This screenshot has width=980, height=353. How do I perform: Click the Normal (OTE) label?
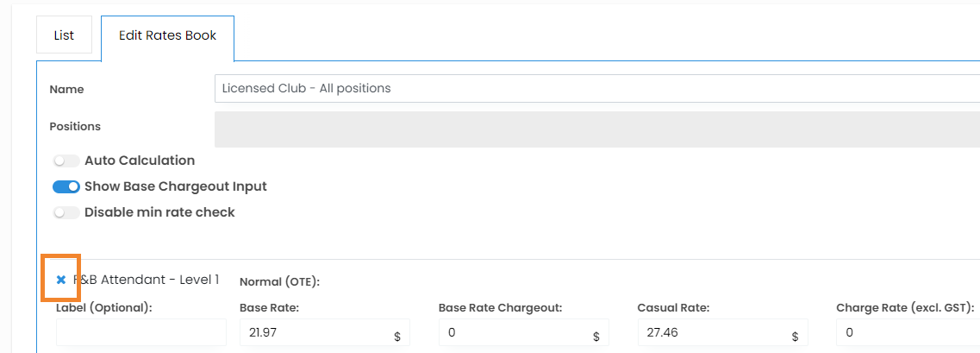click(279, 281)
